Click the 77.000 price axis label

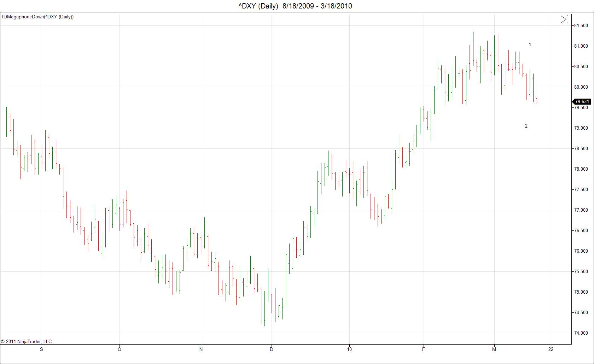pos(581,210)
